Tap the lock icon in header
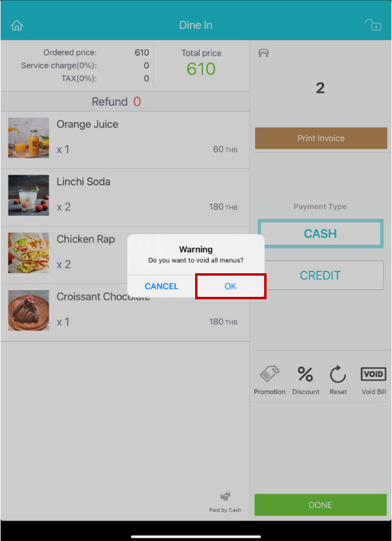Screen dimensions: 392x541 tap(373, 25)
